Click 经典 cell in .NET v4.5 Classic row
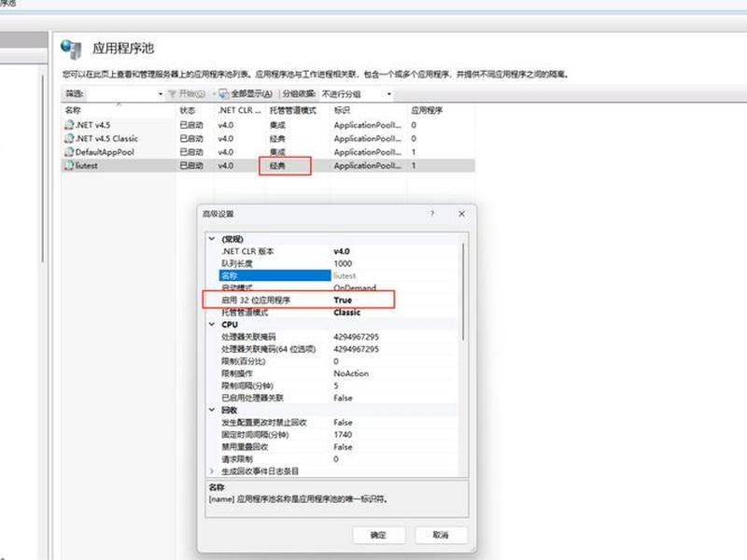This screenshot has width=747, height=560. (277, 138)
